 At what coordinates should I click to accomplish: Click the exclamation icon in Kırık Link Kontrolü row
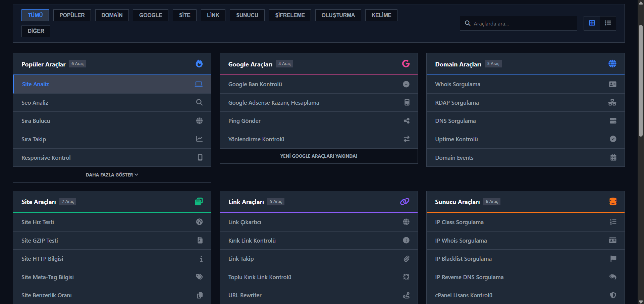click(406, 240)
